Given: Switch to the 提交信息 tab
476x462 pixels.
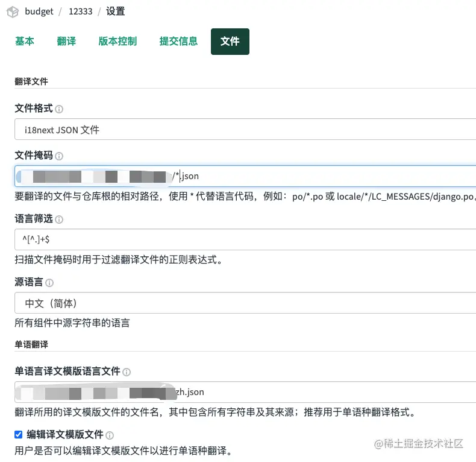Looking at the screenshot, I should coord(178,42).
